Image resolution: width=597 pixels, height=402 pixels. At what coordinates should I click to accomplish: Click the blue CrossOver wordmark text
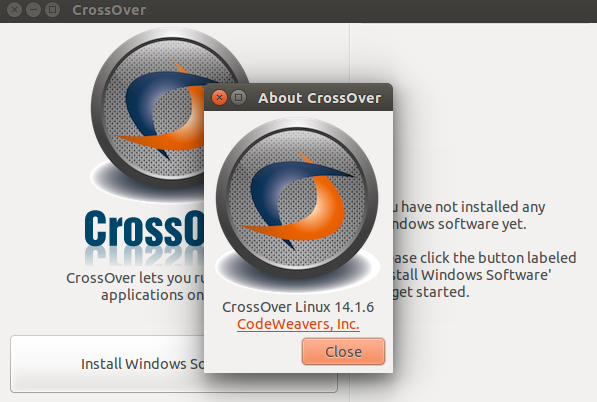coord(144,228)
